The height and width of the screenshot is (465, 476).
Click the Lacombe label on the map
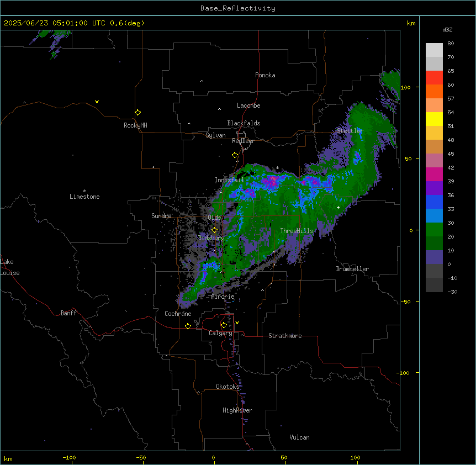[248, 105]
